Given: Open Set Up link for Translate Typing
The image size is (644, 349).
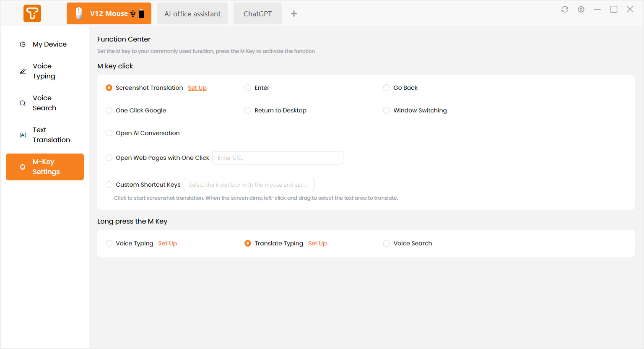Looking at the screenshot, I should [x=317, y=243].
